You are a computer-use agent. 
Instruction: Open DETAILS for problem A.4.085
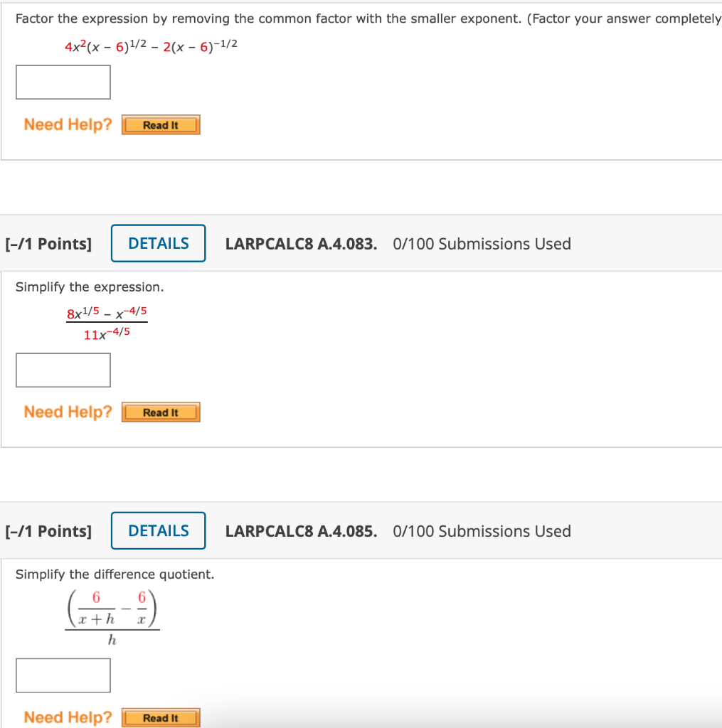[158, 530]
